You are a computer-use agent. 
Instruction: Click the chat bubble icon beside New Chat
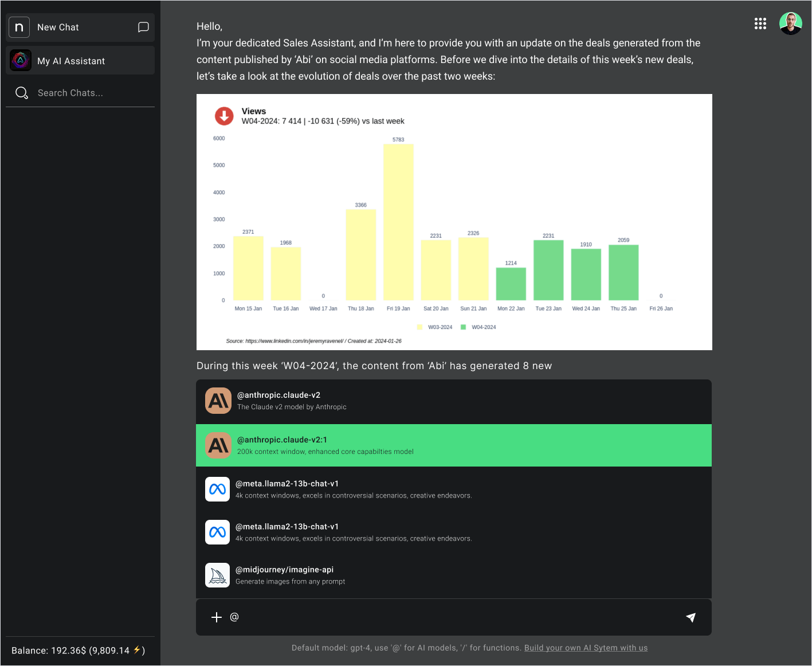point(143,27)
